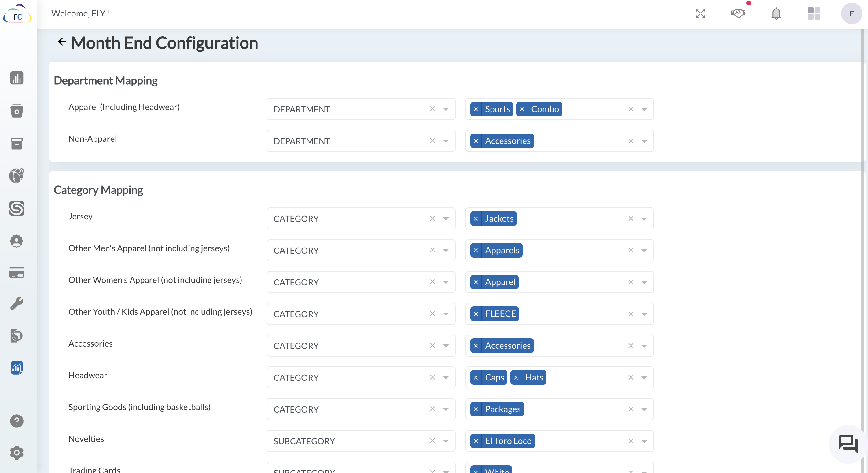Remove the Caps tag
This screenshot has width=868, height=473.
476,377
